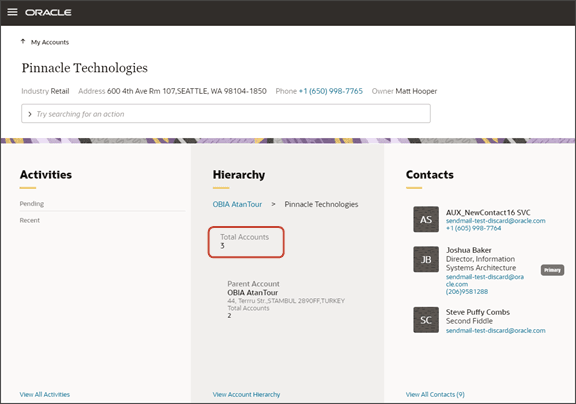
Task: Click Pinnacle Technologies in hierarchy breadcrumb
Action: pos(321,204)
